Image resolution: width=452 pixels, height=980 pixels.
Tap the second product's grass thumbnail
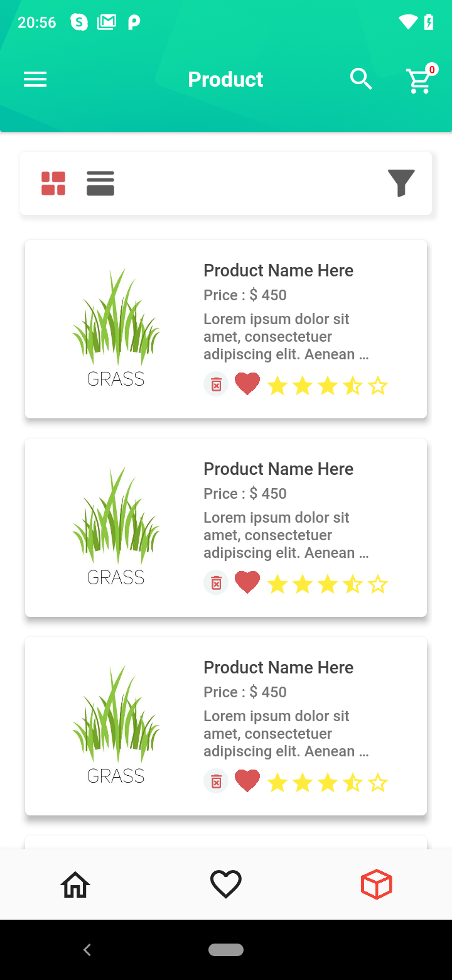(x=116, y=526)
